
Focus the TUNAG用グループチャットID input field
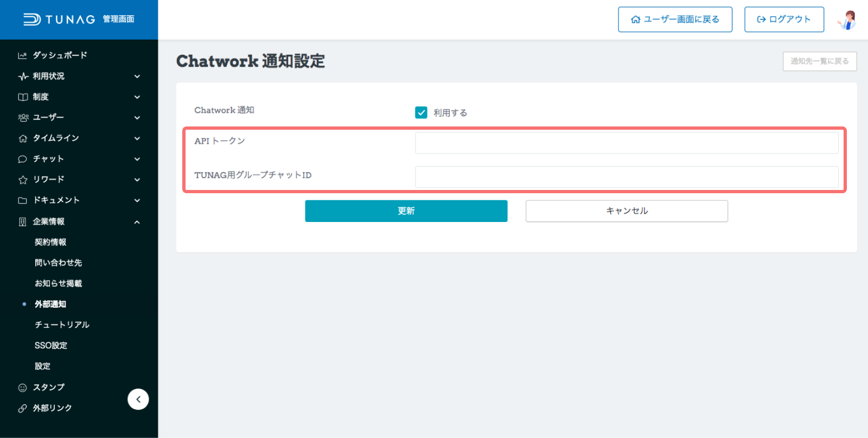627,177
